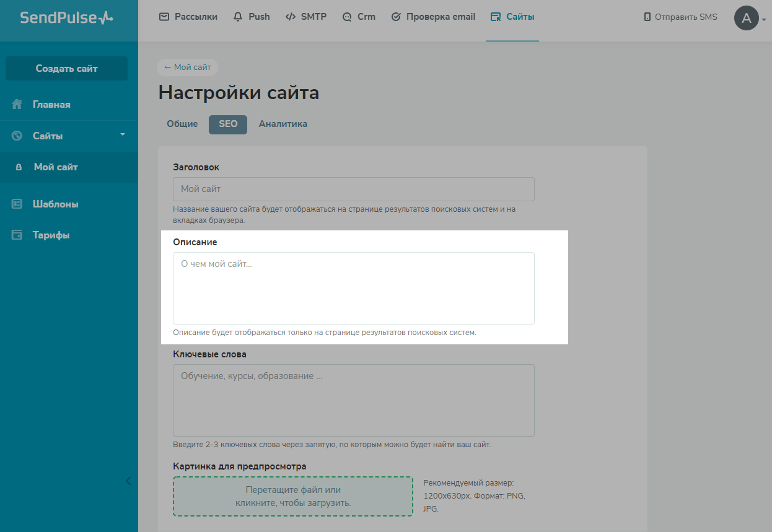The height and width of the screenshot is (532, 772).
Task: Open the Аналитика tab
Action: 283,124
